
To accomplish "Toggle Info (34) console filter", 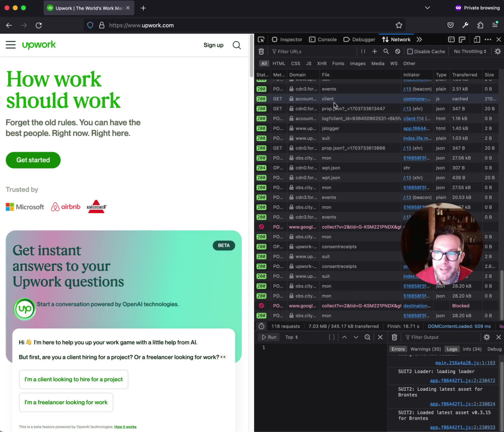I will [472, 349].
